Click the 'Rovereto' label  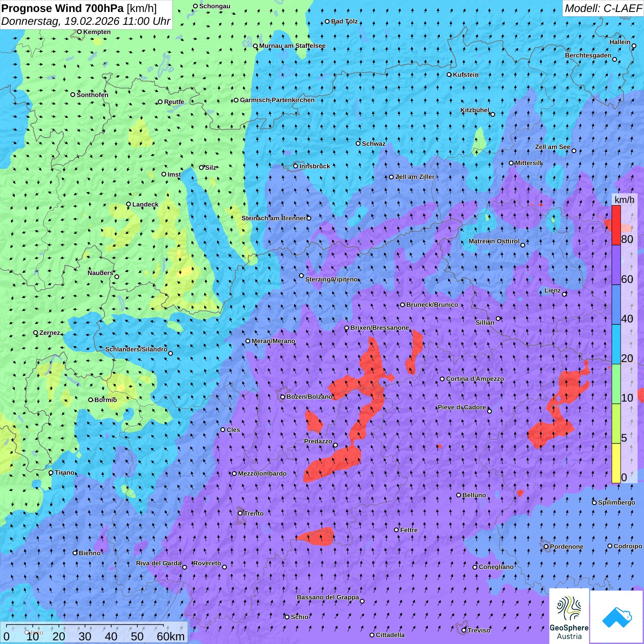[207, 563]
